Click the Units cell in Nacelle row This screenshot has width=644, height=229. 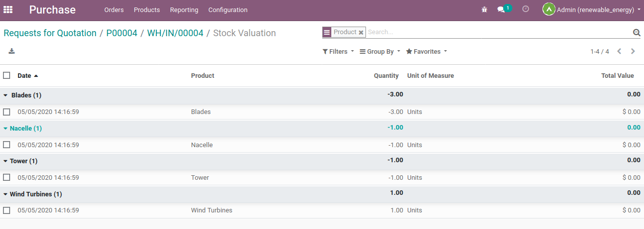[415, 145]
